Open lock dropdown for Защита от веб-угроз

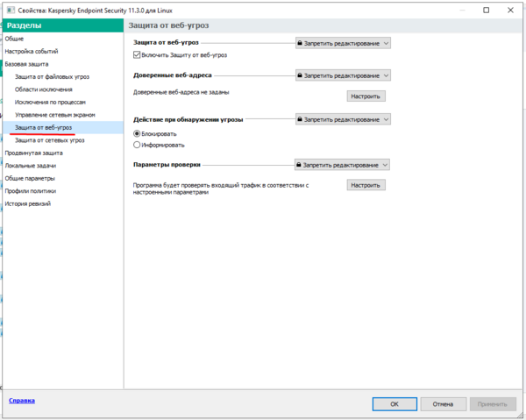[x=343, y=43]
